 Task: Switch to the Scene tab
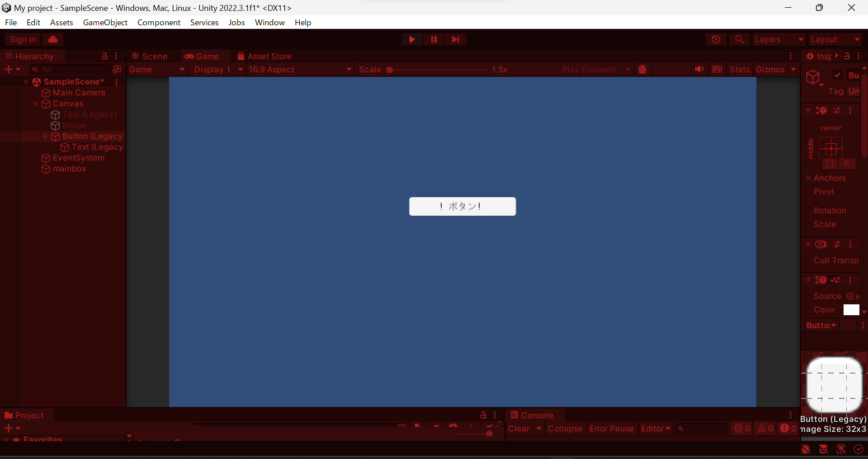tap(150, 56)
